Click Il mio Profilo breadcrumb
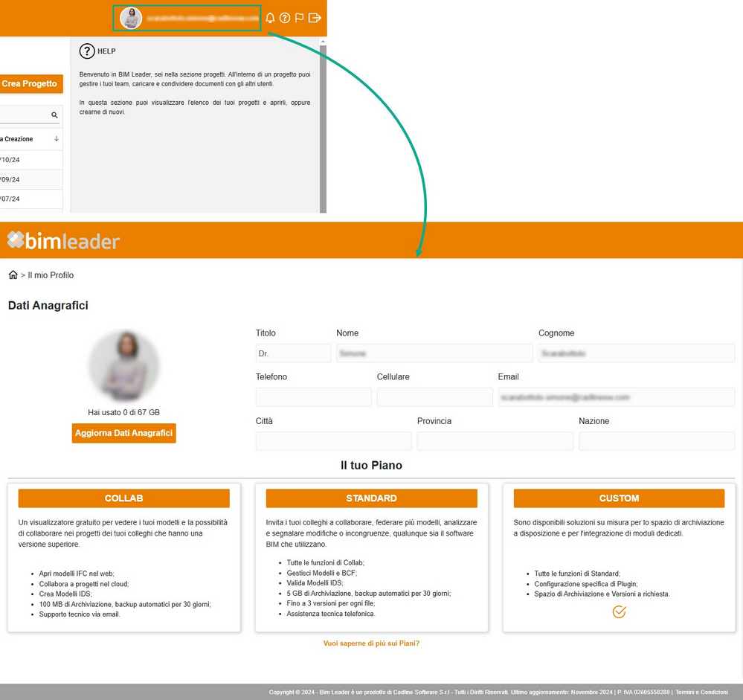The width and height of the screenshot is (743, 700). (x=51, y=275)
